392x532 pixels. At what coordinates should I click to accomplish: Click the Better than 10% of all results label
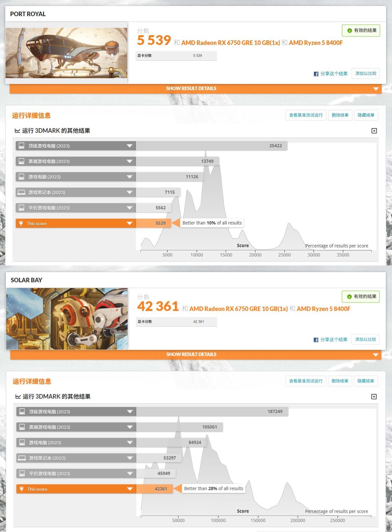tap(212, 223)
